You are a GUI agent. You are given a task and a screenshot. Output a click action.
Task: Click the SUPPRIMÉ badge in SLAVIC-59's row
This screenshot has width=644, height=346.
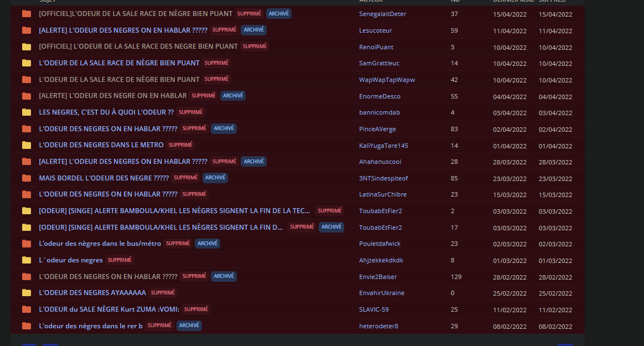pos(196,309)
